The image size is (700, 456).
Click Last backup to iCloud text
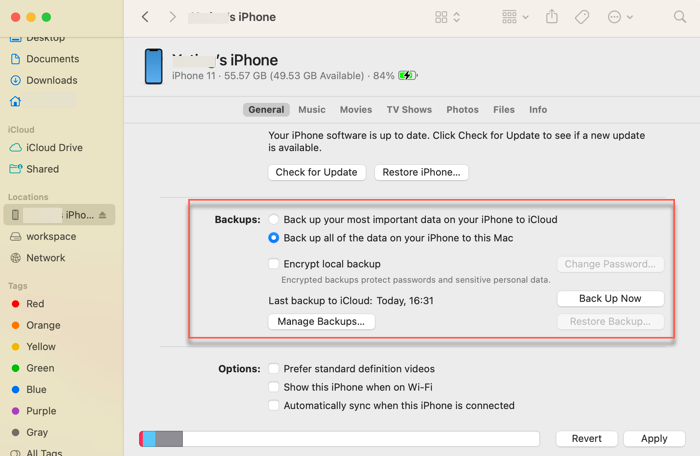pyautogui.click(x=351, y=301)
